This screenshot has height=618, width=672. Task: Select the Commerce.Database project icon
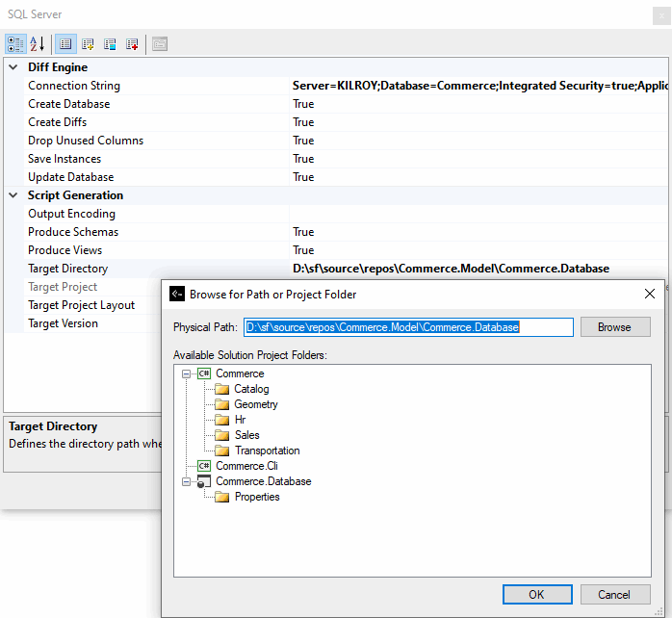[204, 481]
